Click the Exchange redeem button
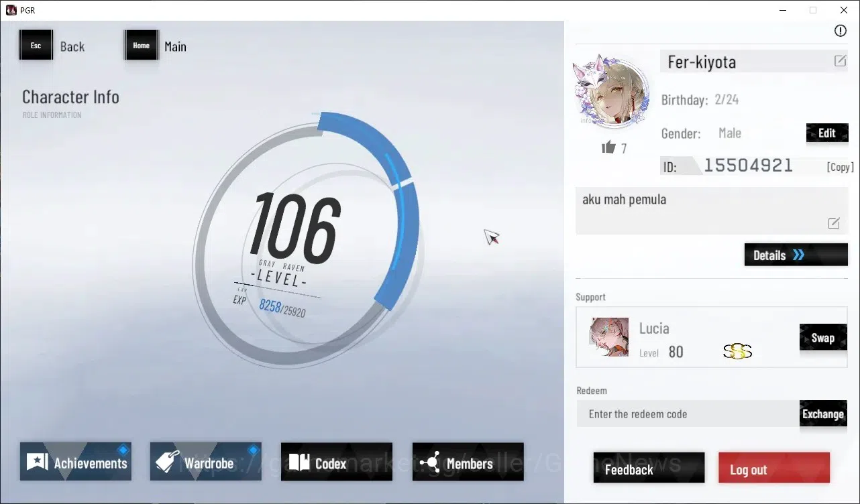This screenshot has width=860, height=504. (823, 414)
